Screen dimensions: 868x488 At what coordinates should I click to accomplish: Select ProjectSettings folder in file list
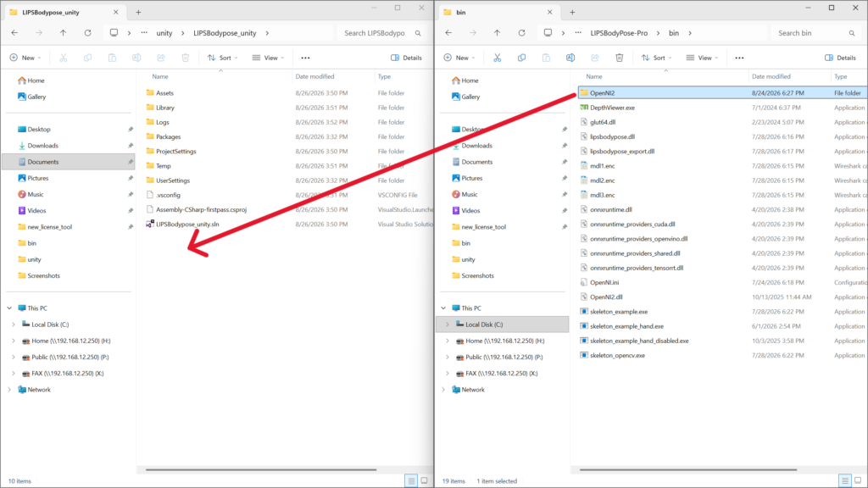coord(175,151)
